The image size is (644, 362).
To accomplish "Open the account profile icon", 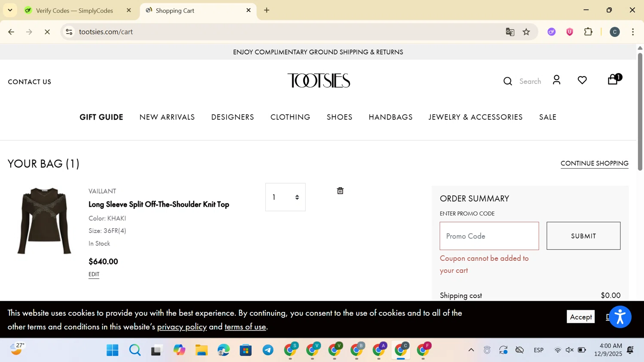I will point(557,80).
